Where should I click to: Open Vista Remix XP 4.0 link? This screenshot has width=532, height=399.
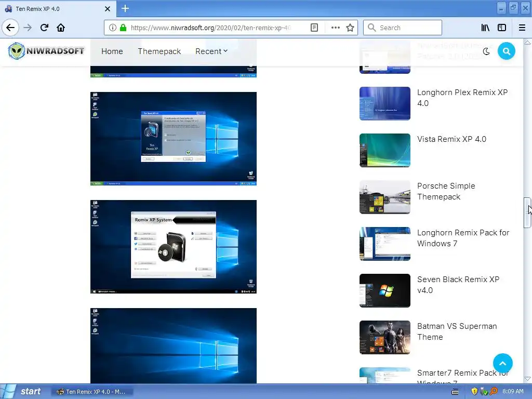click(451, 139)
